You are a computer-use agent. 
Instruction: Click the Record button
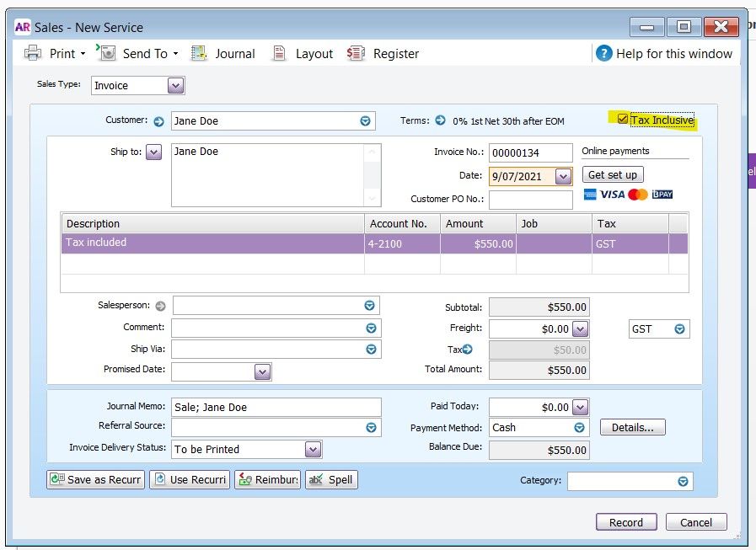tap(625, 522)
